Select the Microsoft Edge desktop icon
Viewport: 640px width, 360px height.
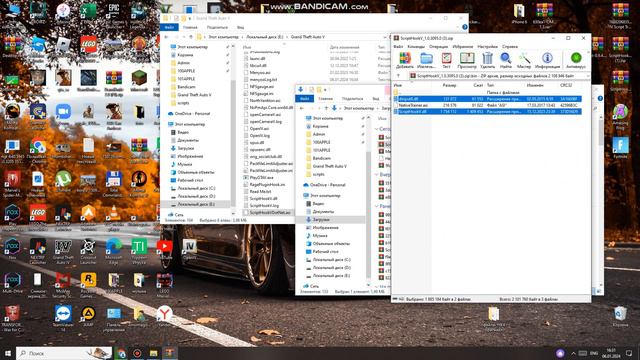[113, 250]
